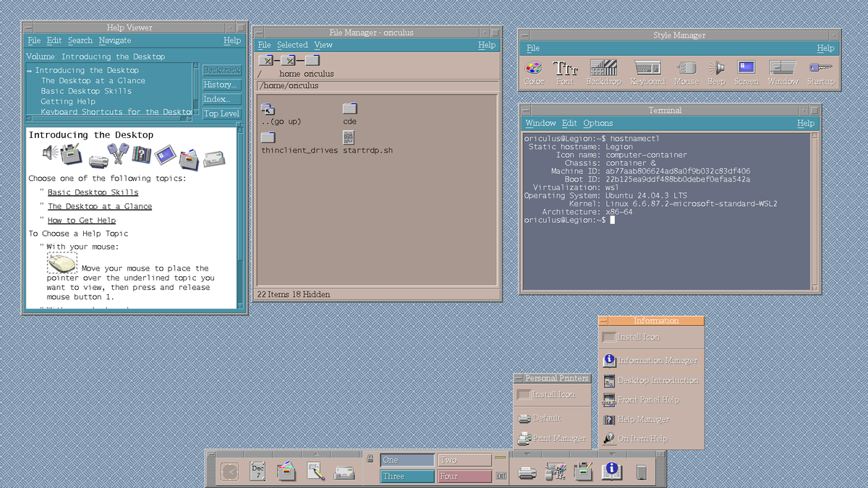Click the History button in Help Viewer
The image size is (868, 488).
(x=221, y=85)
